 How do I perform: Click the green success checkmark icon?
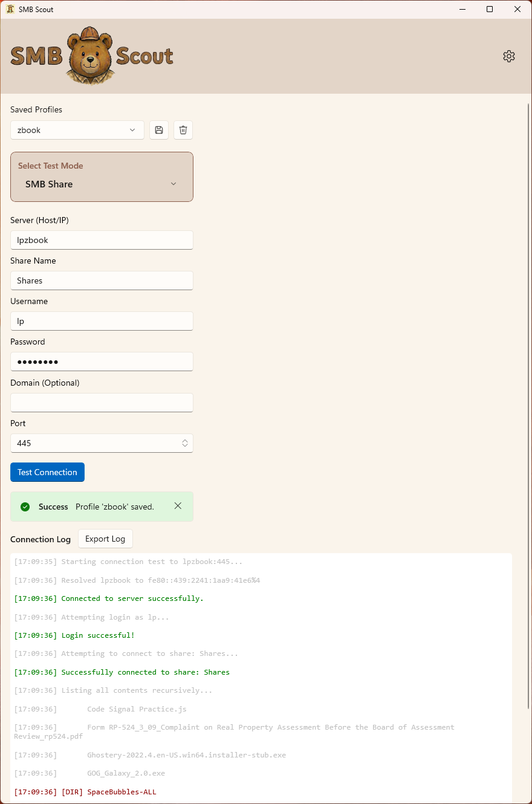click(25, 506)
